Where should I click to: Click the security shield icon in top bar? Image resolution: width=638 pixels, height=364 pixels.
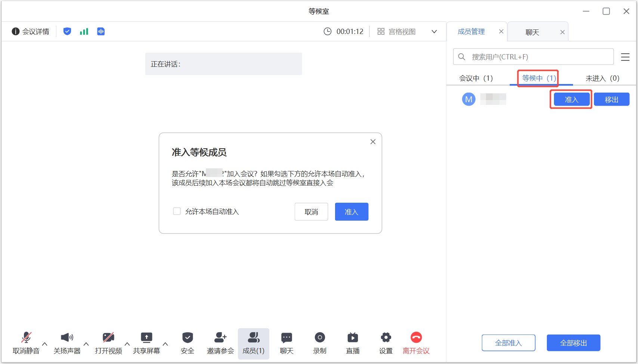click(67, 31)
